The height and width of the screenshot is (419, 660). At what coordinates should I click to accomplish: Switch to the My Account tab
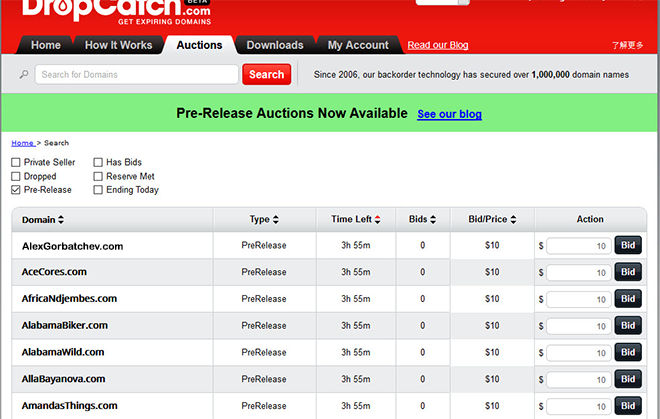(x=358, y=45)
